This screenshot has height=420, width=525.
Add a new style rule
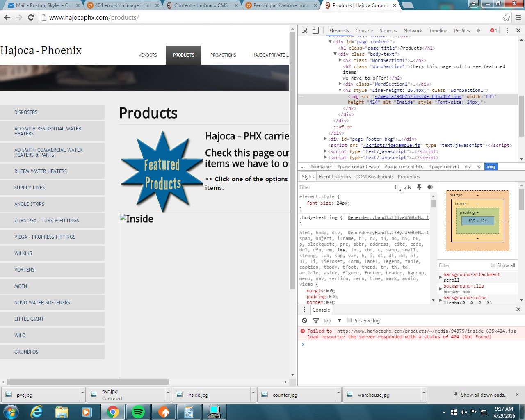click(396, 187)
